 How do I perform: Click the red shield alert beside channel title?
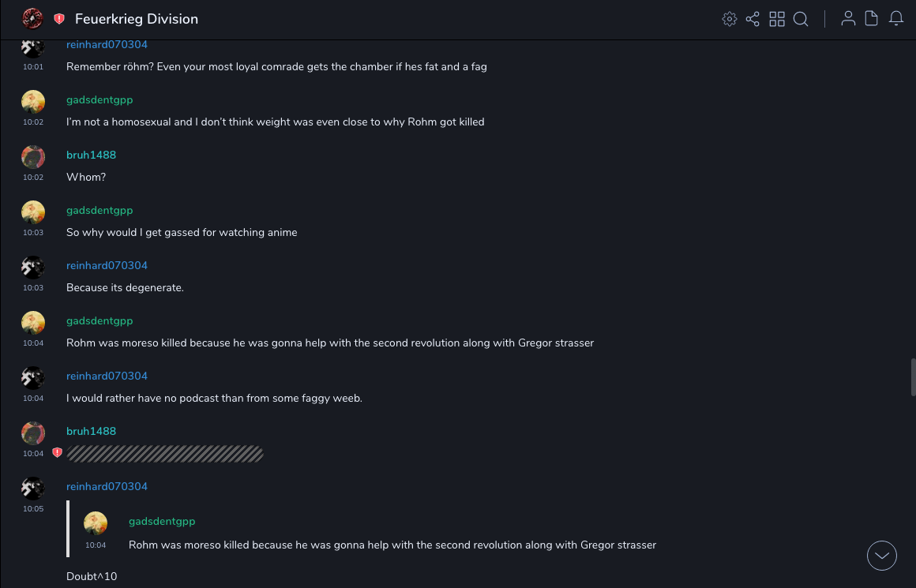[x=59, y=19]
